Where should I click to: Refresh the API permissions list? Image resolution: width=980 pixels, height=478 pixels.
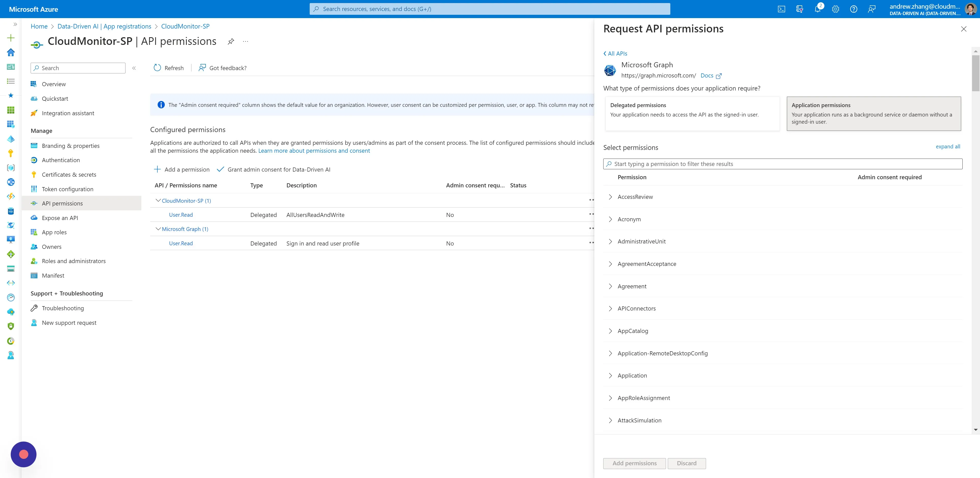point(169,68)
